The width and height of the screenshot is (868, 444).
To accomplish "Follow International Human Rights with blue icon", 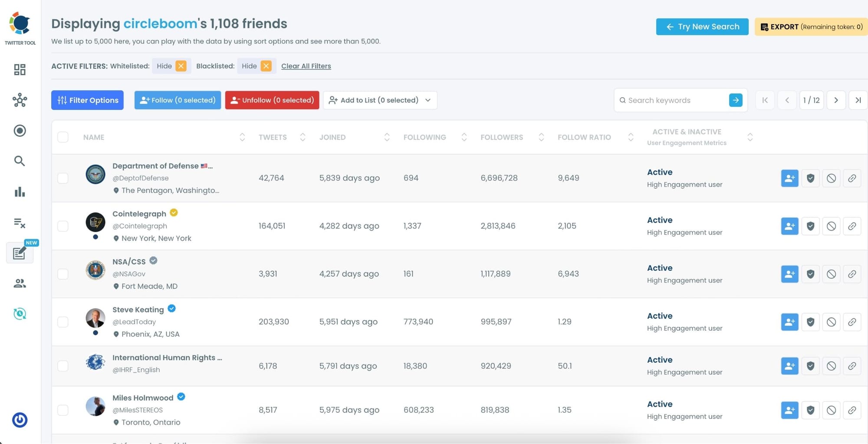I will [x=789, y=366].
